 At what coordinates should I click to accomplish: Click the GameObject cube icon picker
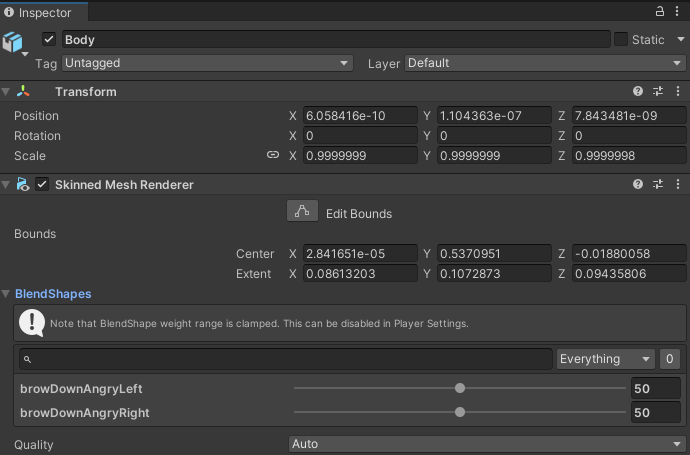(x=12, y=42)
